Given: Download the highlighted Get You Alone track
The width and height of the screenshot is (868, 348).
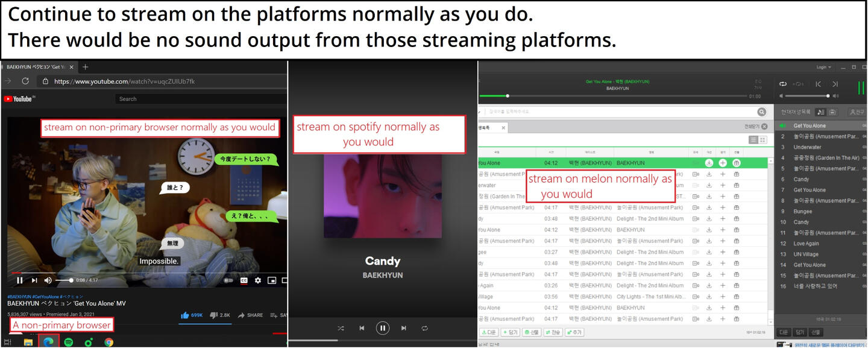Looking at the screenshot, I should (709, 163).
